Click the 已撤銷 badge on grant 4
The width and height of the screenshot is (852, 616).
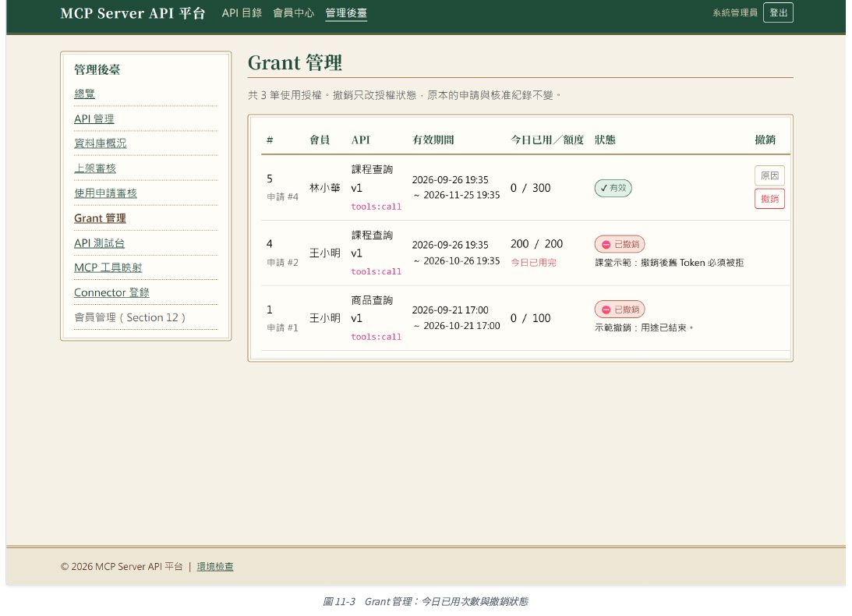point(620,244)
